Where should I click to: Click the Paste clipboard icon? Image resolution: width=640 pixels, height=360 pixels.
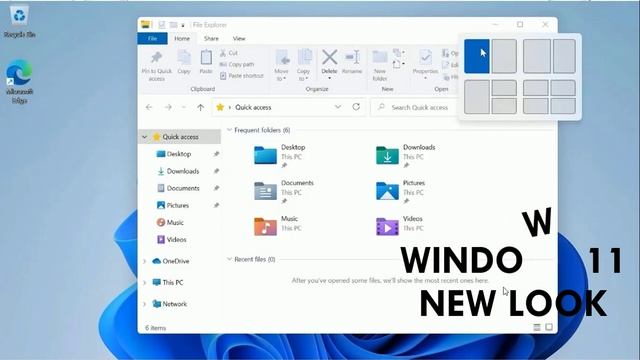(x=206, y=58)
